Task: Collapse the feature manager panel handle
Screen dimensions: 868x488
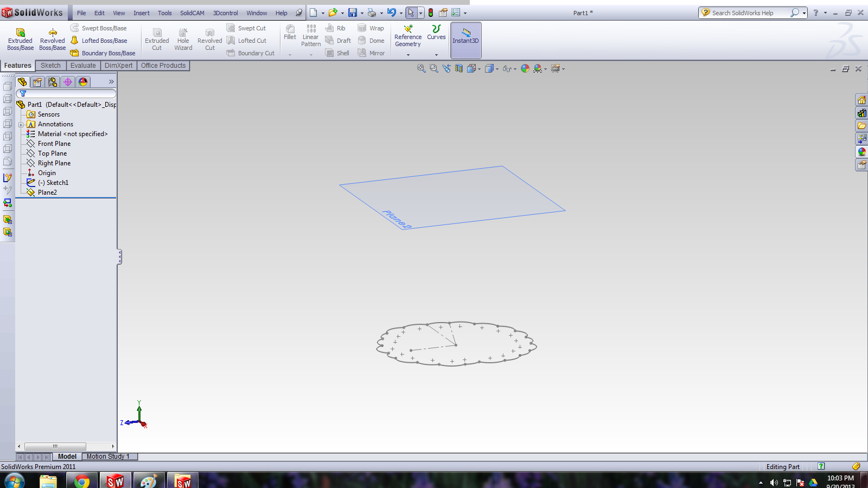Action: click(x=119, y=256)
